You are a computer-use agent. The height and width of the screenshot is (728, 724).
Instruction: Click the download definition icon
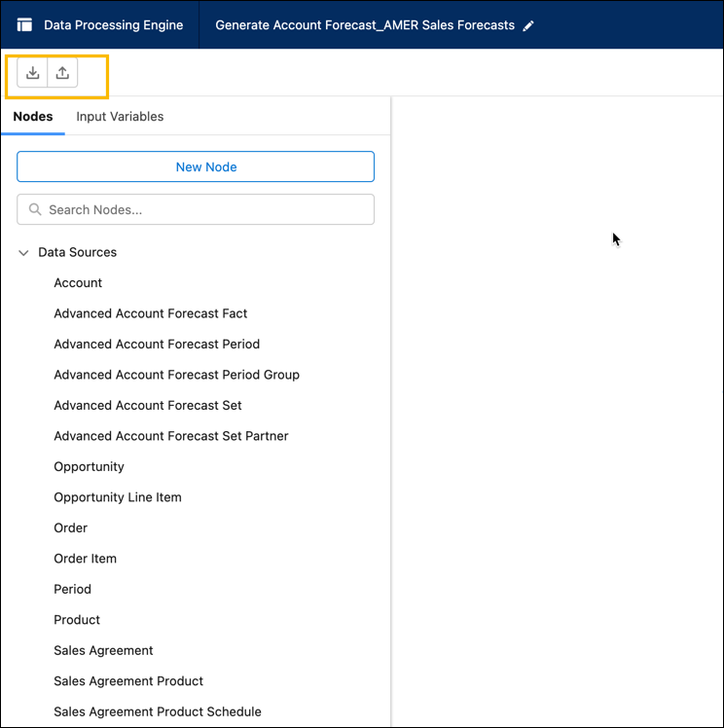pyautogui.click(x=32, y=72)
